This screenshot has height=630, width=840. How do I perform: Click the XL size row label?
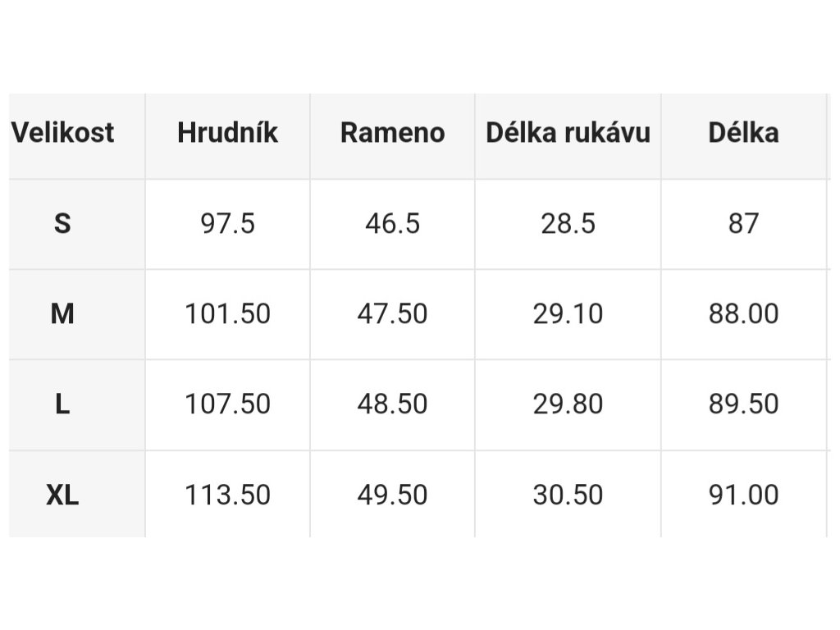tap(62, 495)
